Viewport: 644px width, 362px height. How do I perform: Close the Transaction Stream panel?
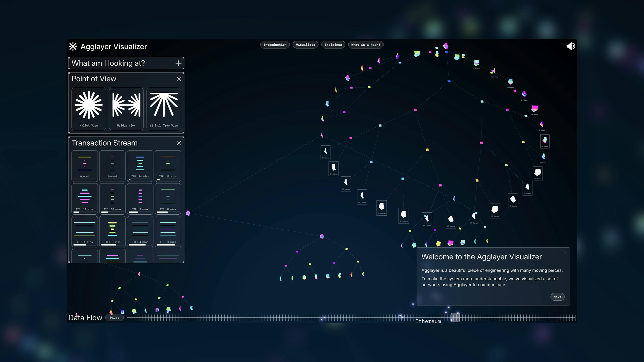pos(179,143)
